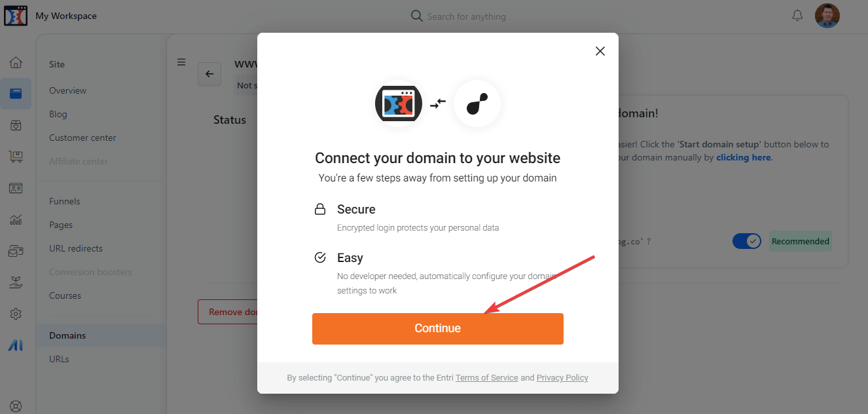Viewport: 868px width, 414px height.
Task: Open the settings gear icon
Action: coord(16,313)
